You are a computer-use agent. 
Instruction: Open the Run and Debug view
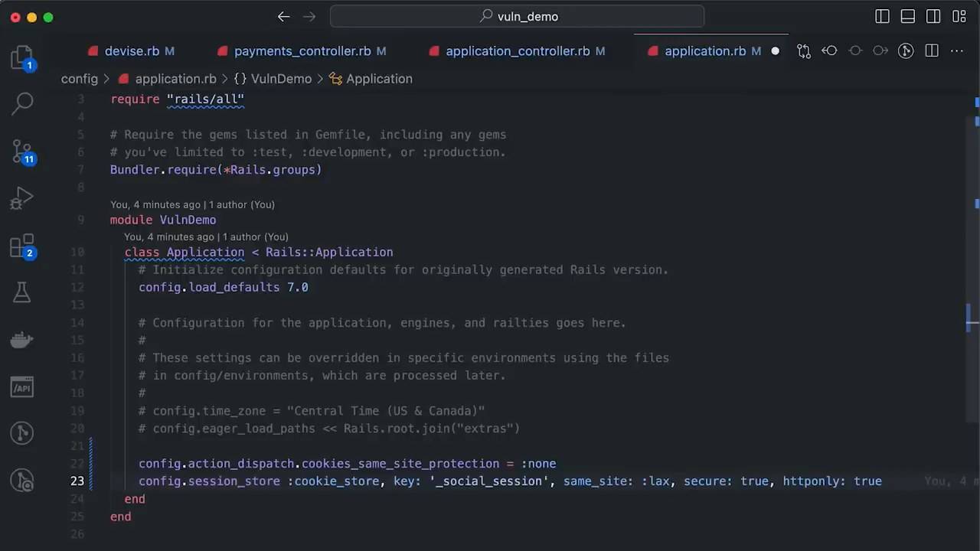[22, 198]
